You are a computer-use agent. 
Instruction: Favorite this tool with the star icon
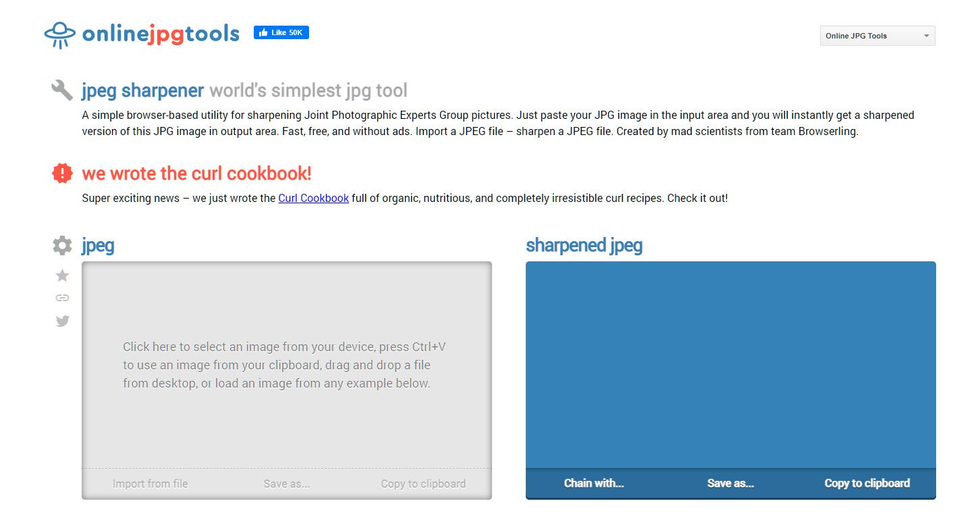coord(62,276)
